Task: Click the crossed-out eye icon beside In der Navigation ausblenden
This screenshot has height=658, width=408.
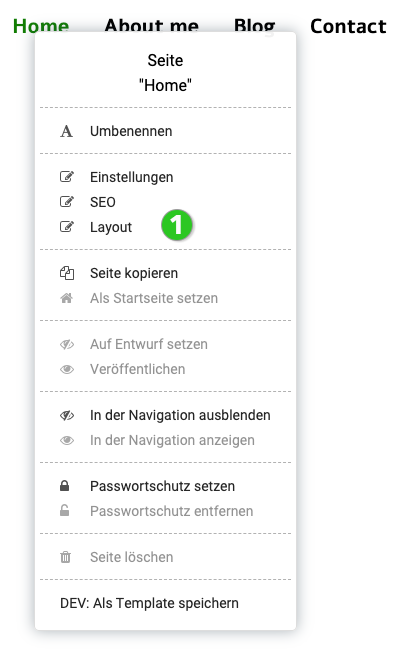Action: (67, 415)
